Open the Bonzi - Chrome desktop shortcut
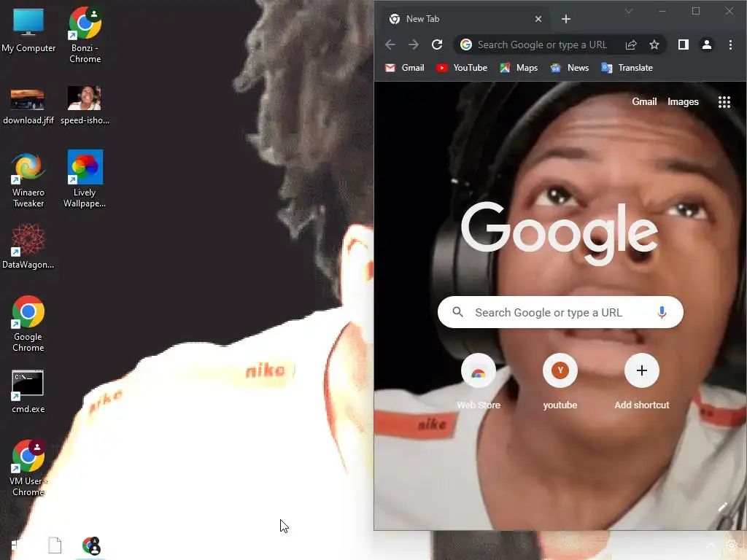The width and height of the screenshot is (747, 560). pyautogui.click(x=85, y=34)
